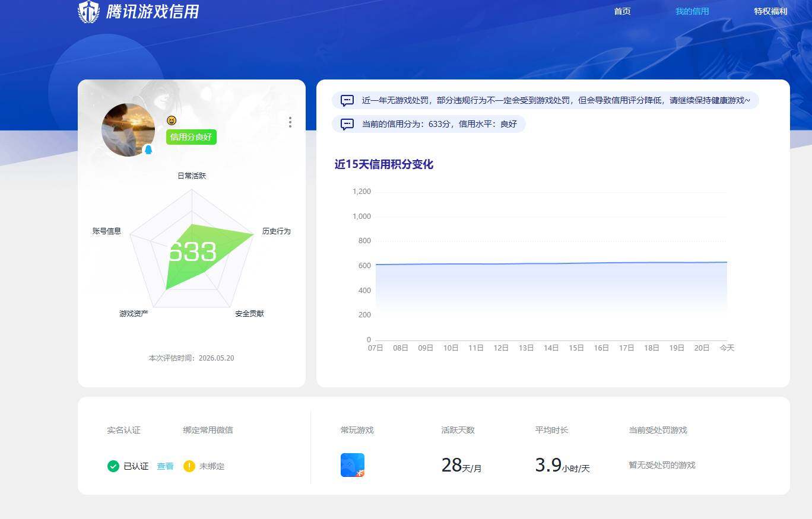Click the 实名认证 label
Screen dimensions: 812x519
click(123, 430)
